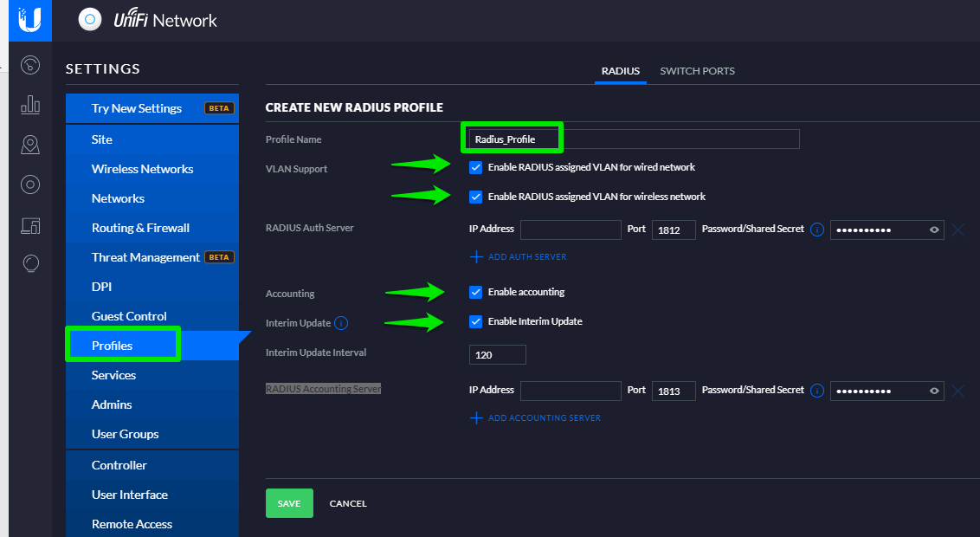Show the Auth Server shared secret
This screenshot has height=537, width=980.
pos(934,230)
